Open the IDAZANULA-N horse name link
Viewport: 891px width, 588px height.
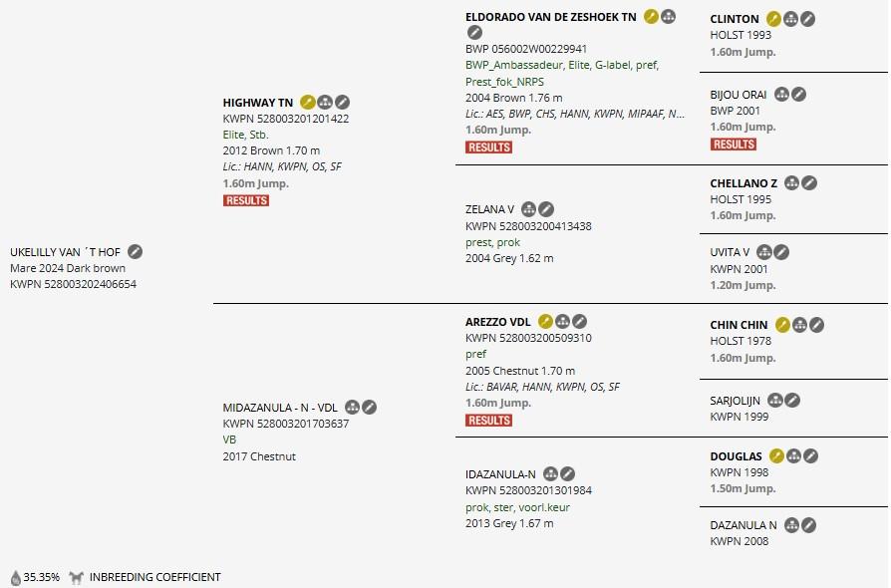click(x=500, y=474)
